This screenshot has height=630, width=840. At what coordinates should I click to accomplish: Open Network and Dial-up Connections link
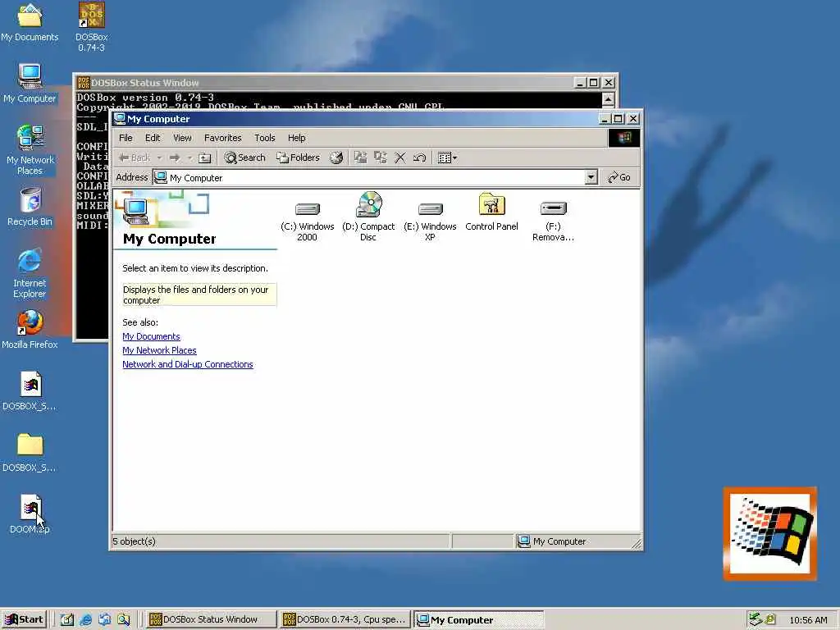coord(188,364)
